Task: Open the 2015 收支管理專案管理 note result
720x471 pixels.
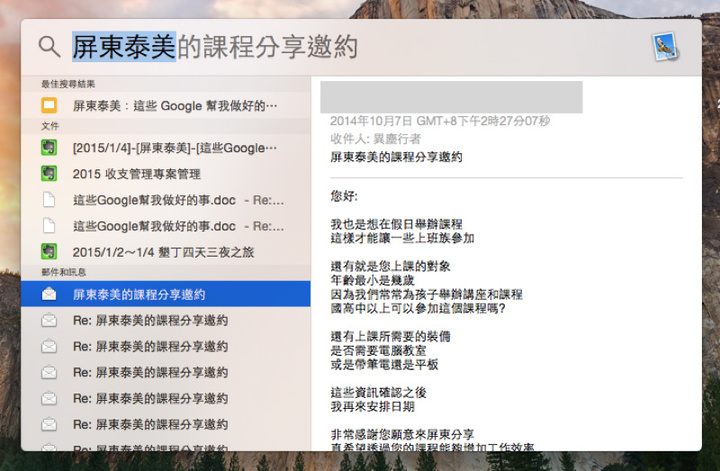Action: [x=137, y=173]
